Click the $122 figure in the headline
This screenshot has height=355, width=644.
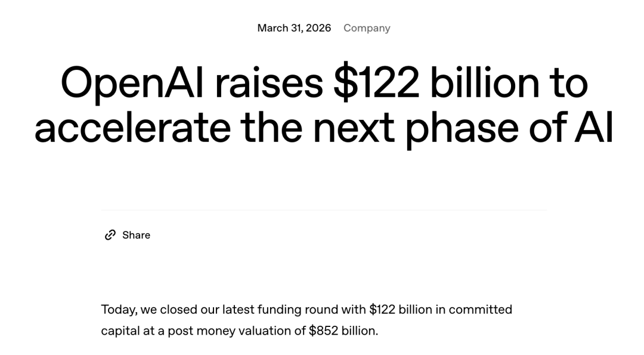tap(376, 84)
